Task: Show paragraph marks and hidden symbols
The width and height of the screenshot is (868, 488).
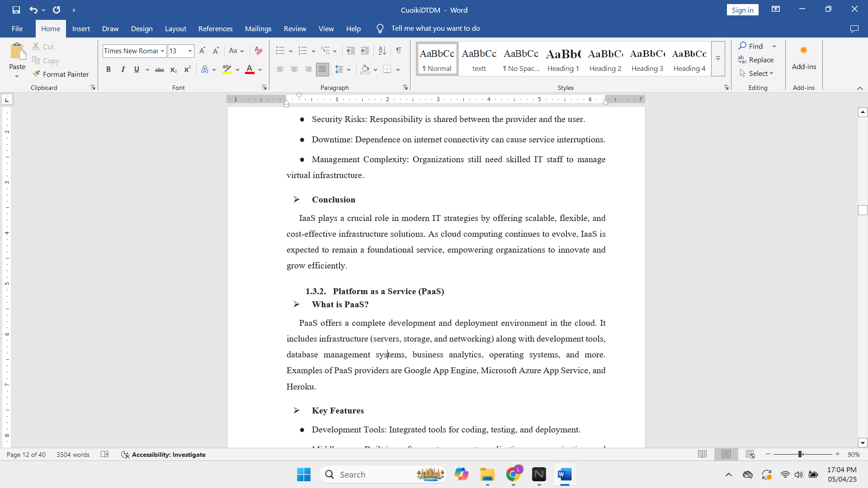Action: tap(399, 51)
